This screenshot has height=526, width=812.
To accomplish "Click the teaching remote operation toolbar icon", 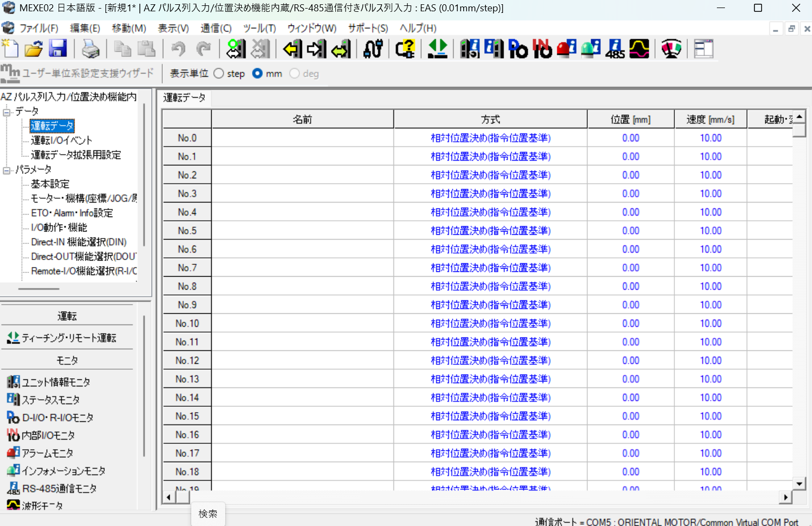I will [437, 49].
